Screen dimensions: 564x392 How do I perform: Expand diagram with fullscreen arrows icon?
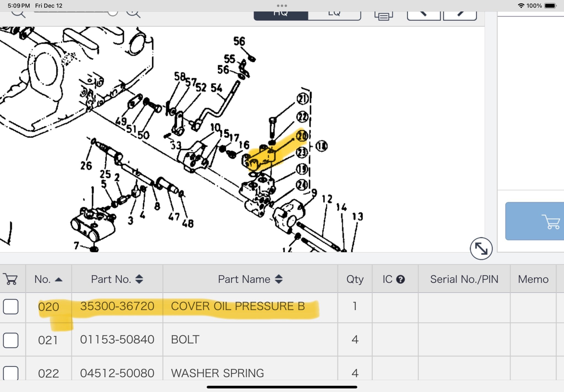(x=481, y=249)
